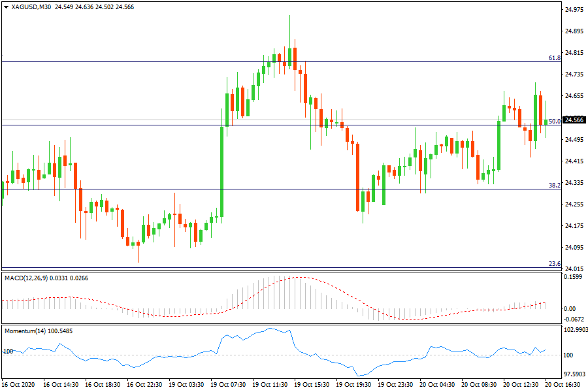This screenshot has width=588, height=392.
Task: Click the 0.1599 value on MACD scale
Action: 574,277
